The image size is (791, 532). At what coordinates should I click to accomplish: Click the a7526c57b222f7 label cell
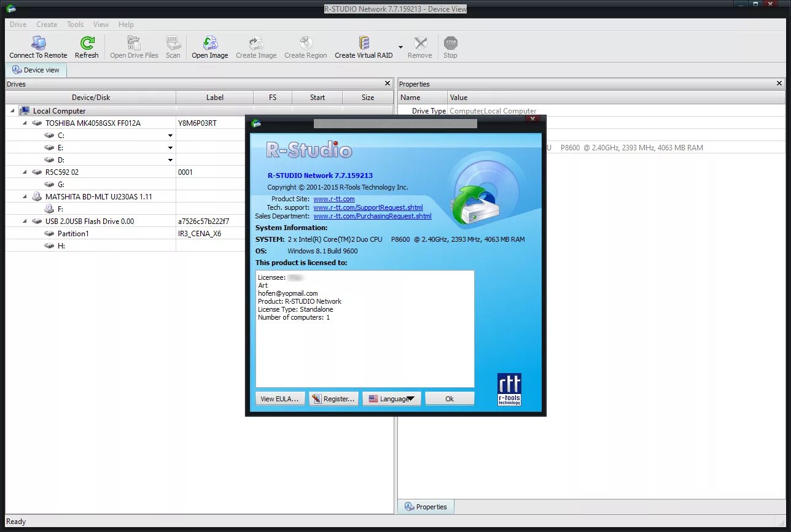(211, 222)
